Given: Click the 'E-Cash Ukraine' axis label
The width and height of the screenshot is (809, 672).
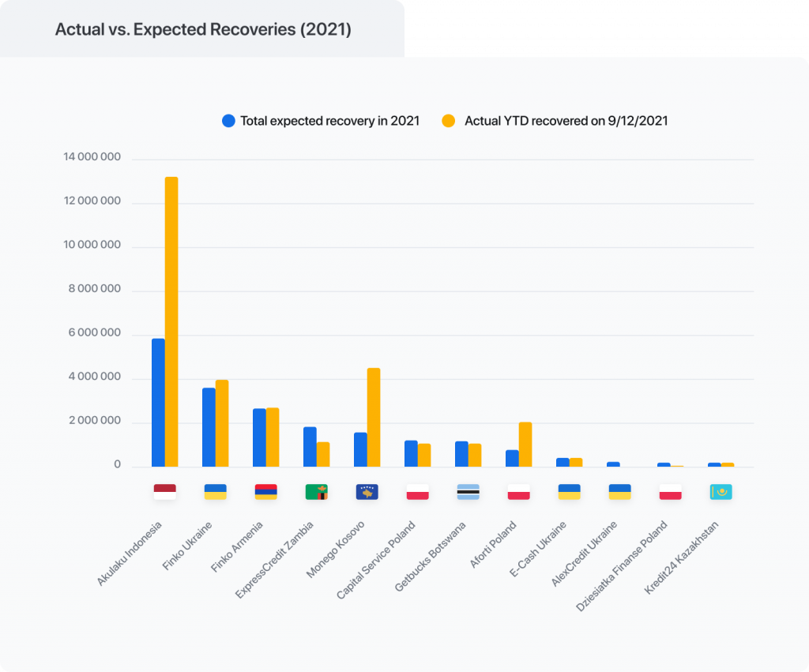Looking at the screenshot, I should click(x=538, y=548).
